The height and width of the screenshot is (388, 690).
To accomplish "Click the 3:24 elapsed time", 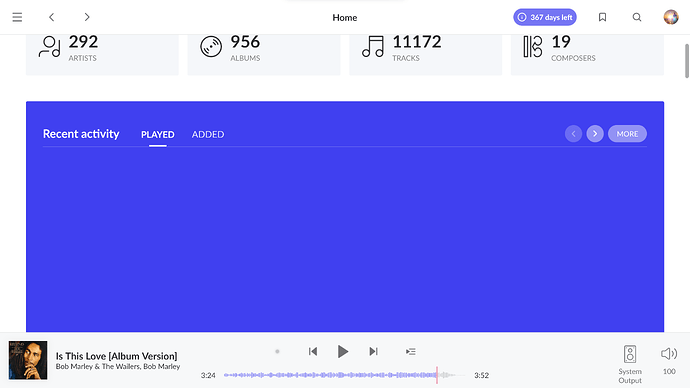I will [x=208, y=375].
